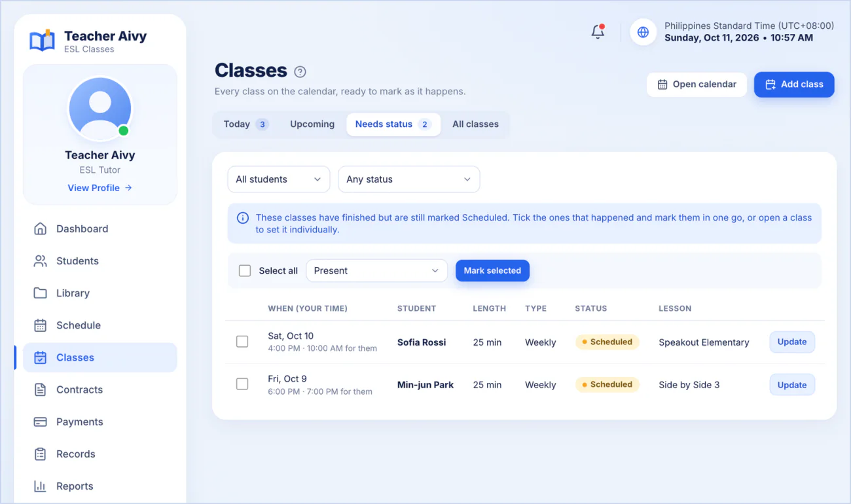Open the Any status filter dropdown

[409, 179]
